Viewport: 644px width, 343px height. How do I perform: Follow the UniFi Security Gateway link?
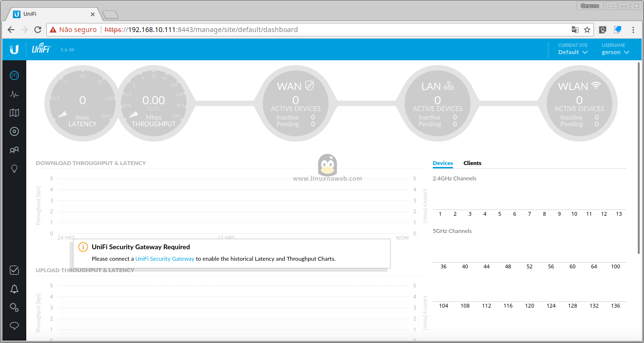click(165, 259)
